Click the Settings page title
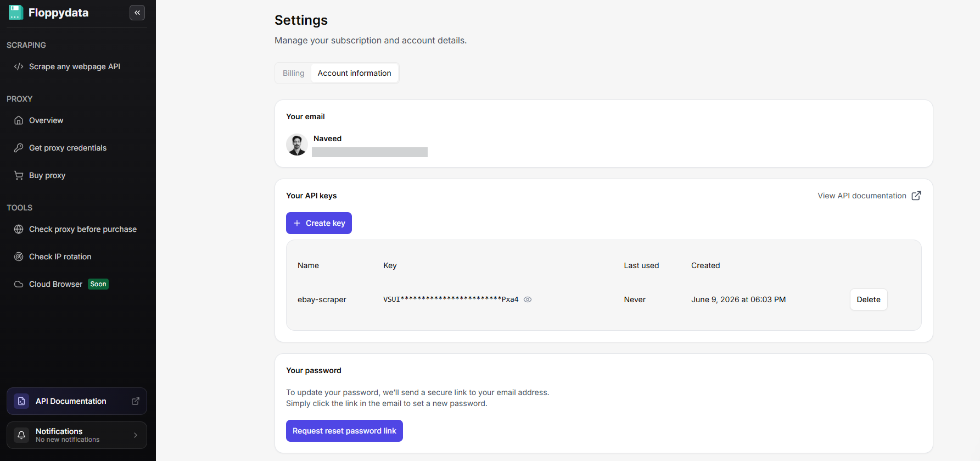Image resolution: width=980 pixels, height=461 pixels. 301,20
